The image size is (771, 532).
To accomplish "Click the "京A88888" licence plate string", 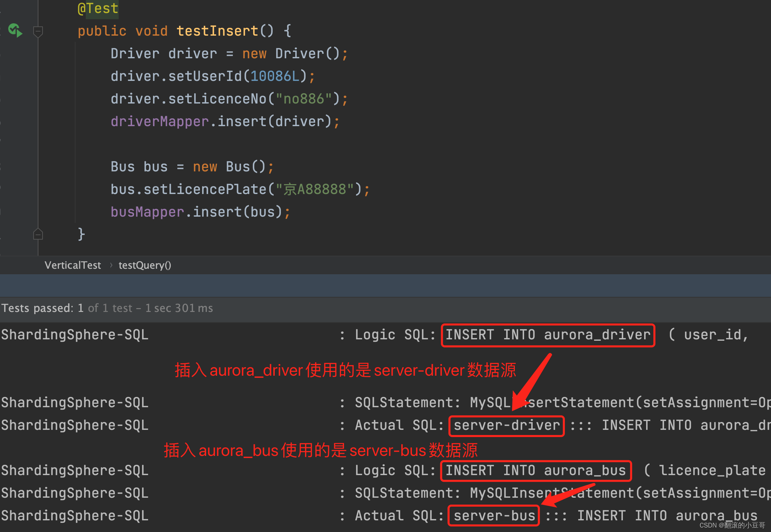I will [x=314, y=189].
